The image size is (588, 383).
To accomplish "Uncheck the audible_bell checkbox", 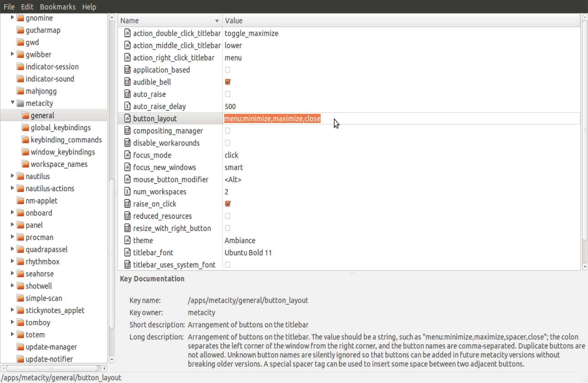I will (228, 82).
